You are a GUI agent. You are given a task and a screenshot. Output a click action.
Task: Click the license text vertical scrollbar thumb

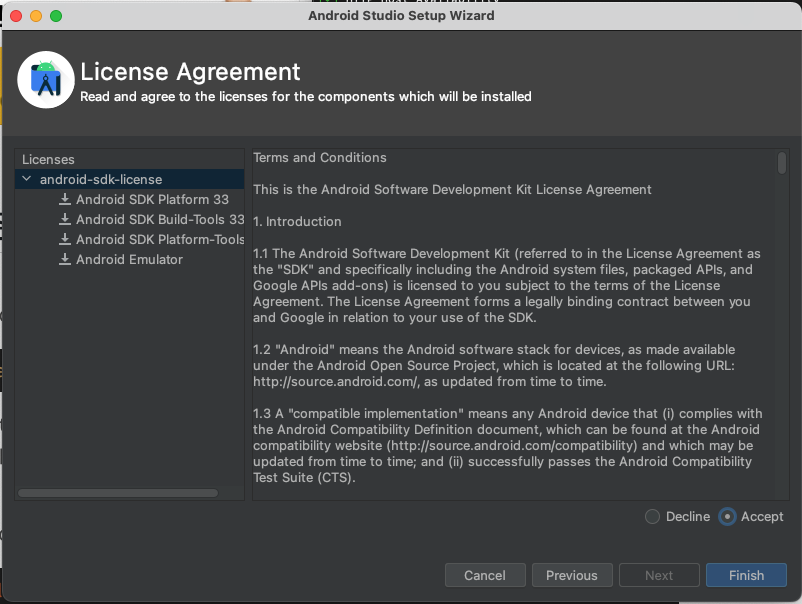pos(782,163)
